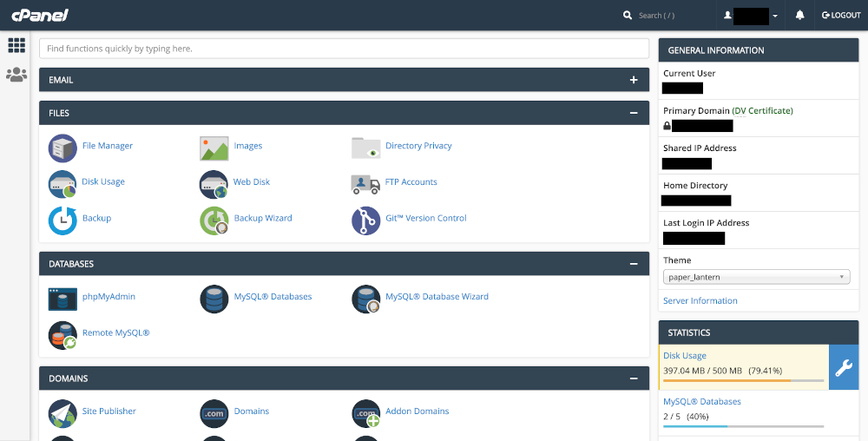Screen dimensions: 868x441
Task: Click the MySQL Database Wizard icon
Action: click(365, 299)
